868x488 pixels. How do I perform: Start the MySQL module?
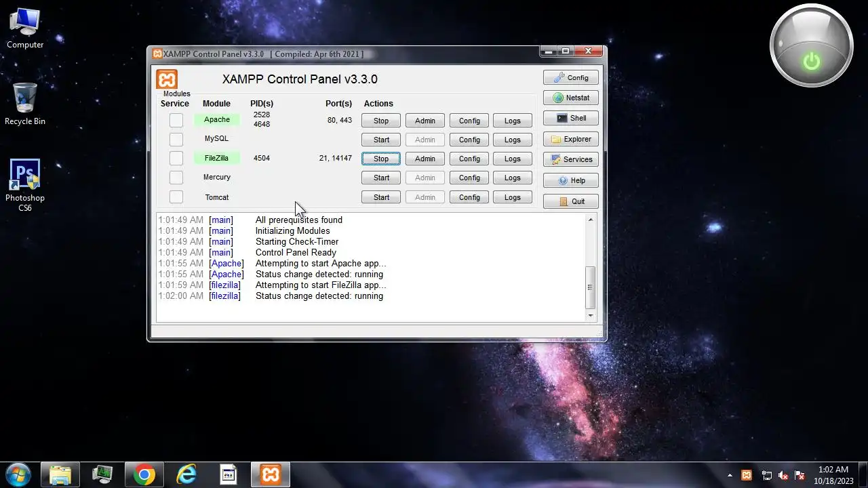coord(381,140)
